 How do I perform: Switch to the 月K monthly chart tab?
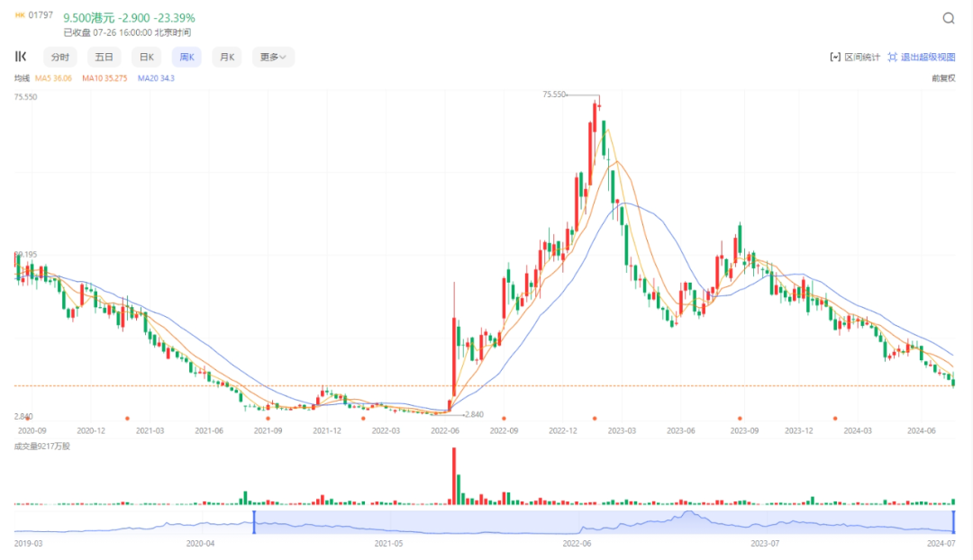coord(225,57)
